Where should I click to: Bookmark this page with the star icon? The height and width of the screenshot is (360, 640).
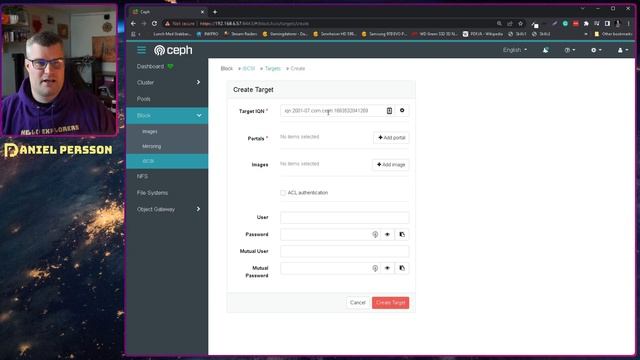[520, 24]
